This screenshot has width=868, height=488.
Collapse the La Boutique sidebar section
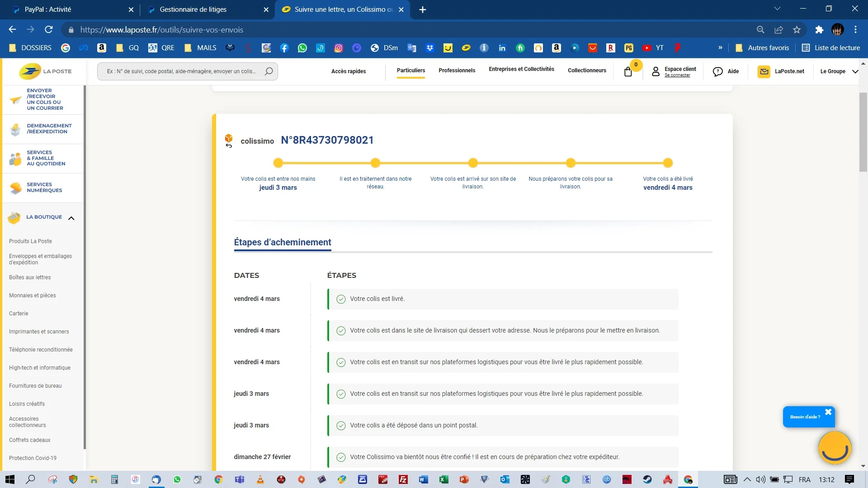tap(71, 218)
